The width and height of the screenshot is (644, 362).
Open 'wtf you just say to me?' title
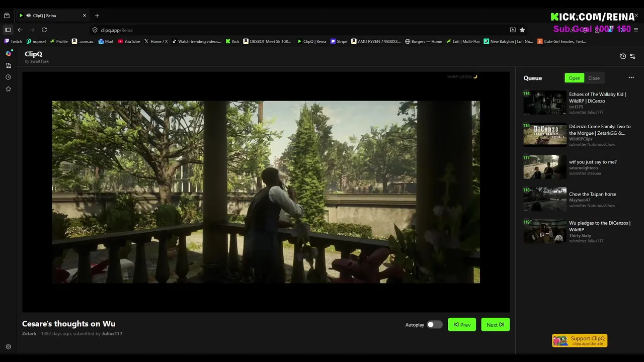pyautogui.click(x=593, y=162)
